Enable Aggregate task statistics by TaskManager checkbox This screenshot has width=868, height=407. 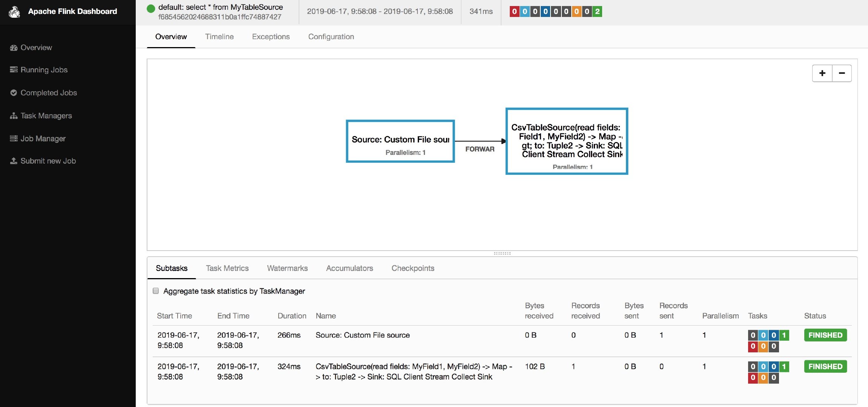point(156,291)
